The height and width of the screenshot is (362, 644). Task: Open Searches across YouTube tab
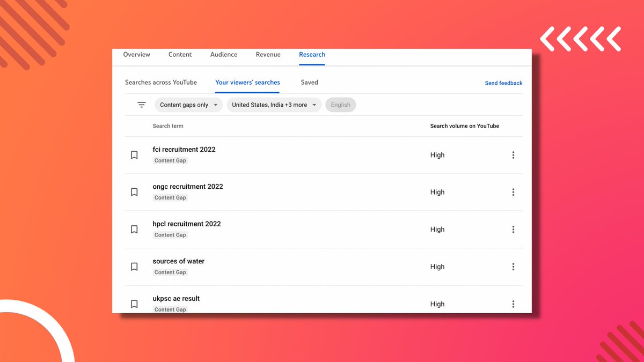coord(161,83)
